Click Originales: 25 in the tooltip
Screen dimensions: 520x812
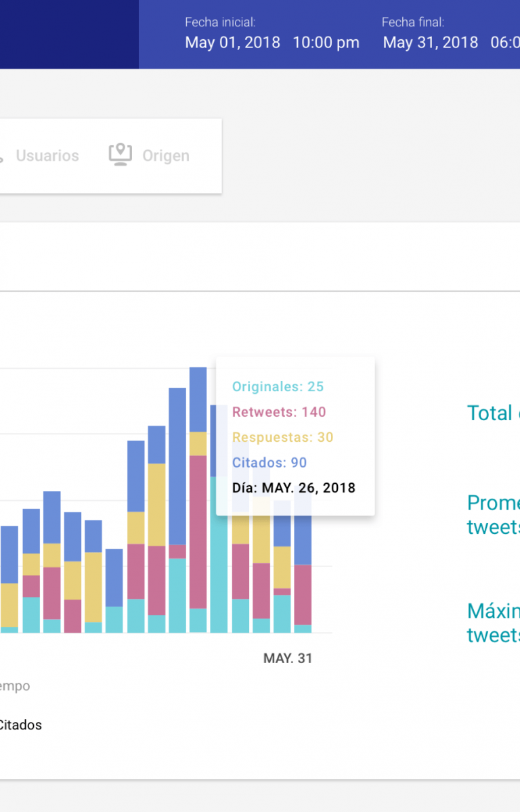point(278,386)
